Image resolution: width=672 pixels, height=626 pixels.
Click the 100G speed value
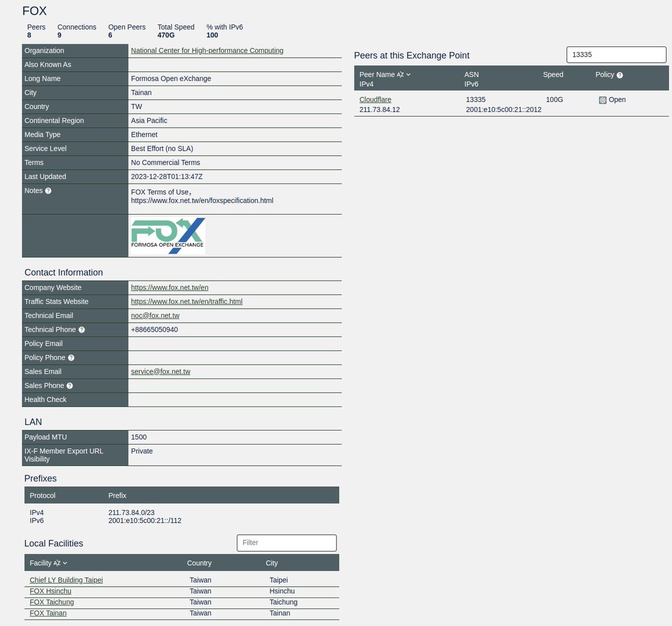554,100
